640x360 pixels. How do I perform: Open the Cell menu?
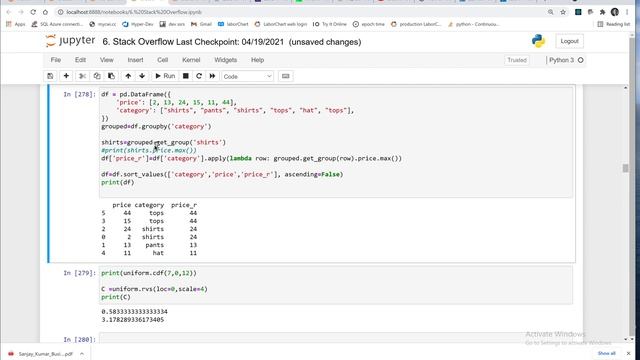pos(162,60)
